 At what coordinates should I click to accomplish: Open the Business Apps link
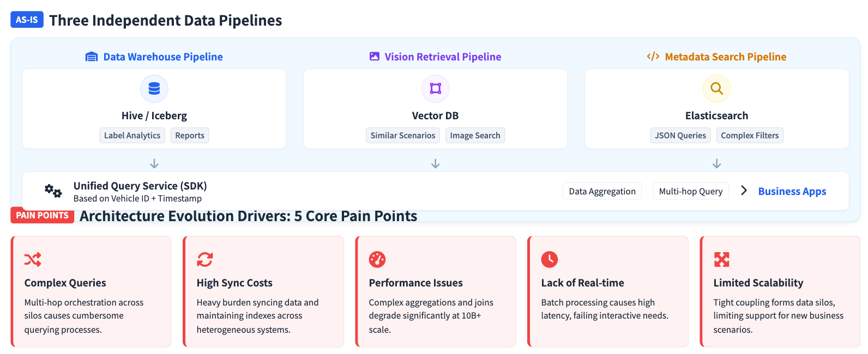[x=792, y=191]
